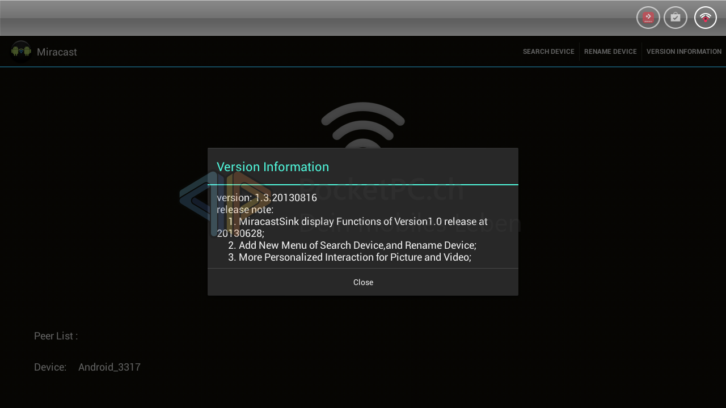Select Rename Device in the action bar
Image resolution: width=726 pixels, height=408 pixels.
coord(610,51)
